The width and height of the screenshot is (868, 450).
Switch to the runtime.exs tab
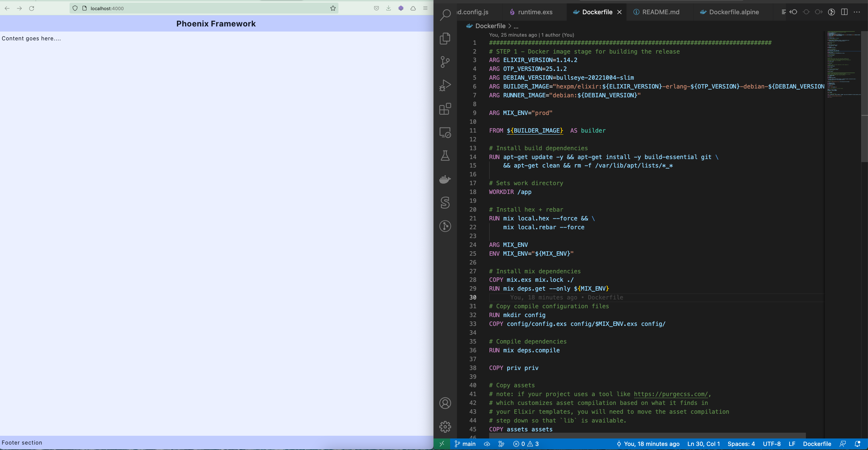click(x=535, y=12)
